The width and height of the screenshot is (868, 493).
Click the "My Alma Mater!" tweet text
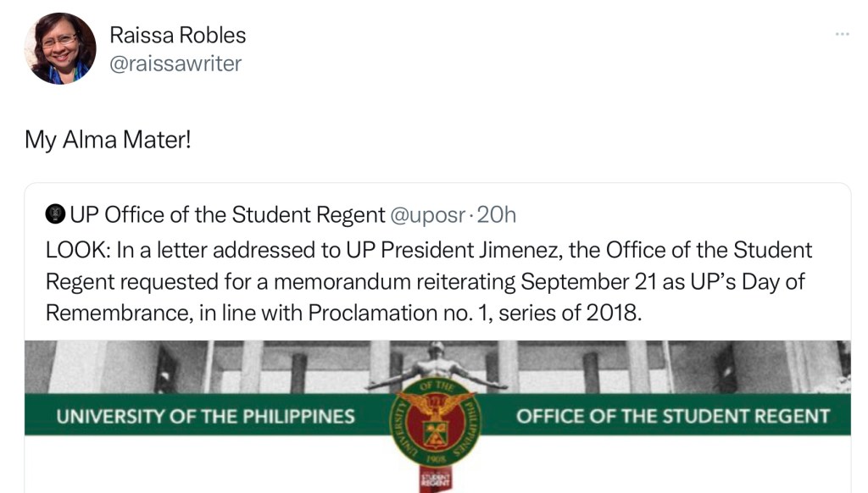108,139
